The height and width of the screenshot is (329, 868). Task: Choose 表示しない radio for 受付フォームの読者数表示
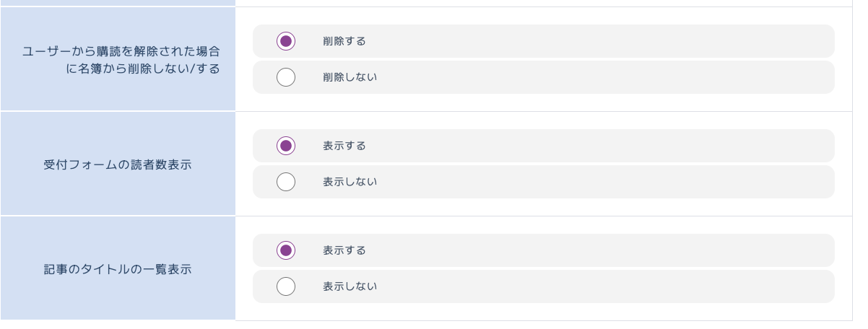point(286,182)
